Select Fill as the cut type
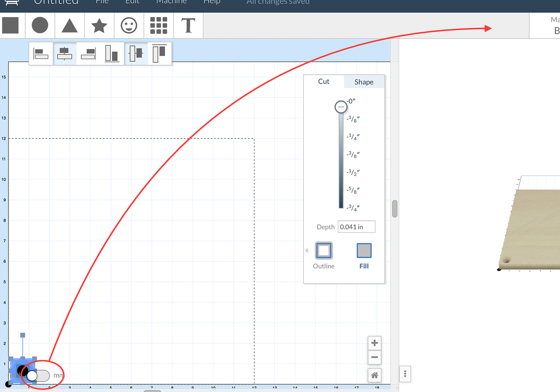Image resolution: width=560 pixels, height=392 pixels. tap(364, 250)
